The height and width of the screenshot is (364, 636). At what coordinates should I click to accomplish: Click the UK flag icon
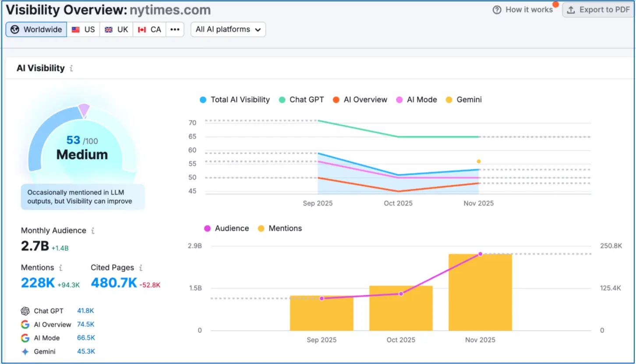[x=109, y=30]
